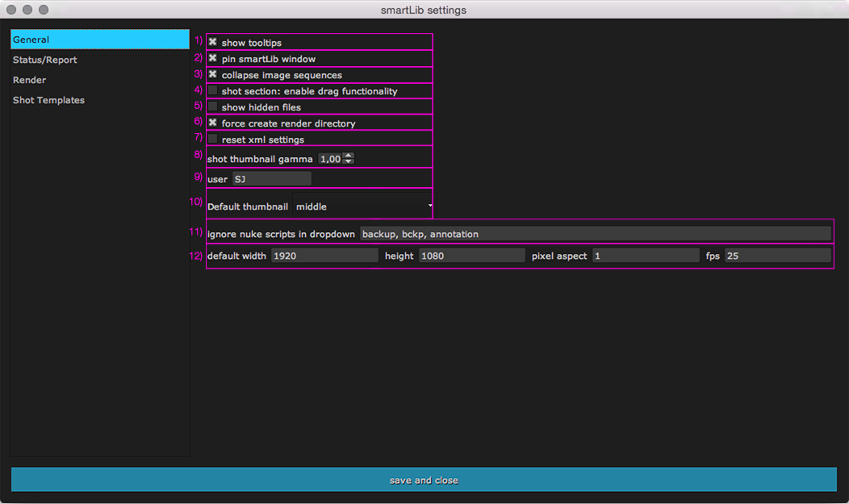The width and height of the screenshot is (849, 504).
Task: Open the Status/Report settings page
Action: tap(45, 60)
